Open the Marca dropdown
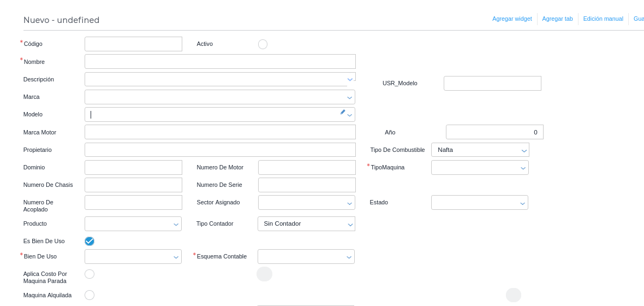644x306 pixels. [220, 97]
